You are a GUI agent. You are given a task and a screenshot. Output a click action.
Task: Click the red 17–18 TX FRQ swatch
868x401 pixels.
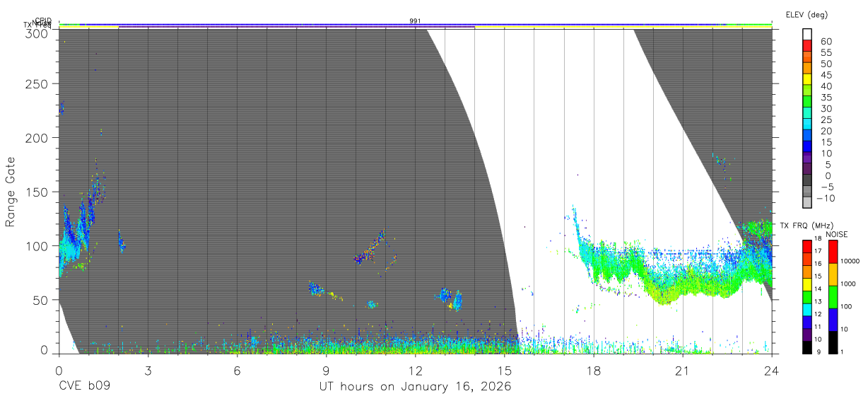coord(807,246)
